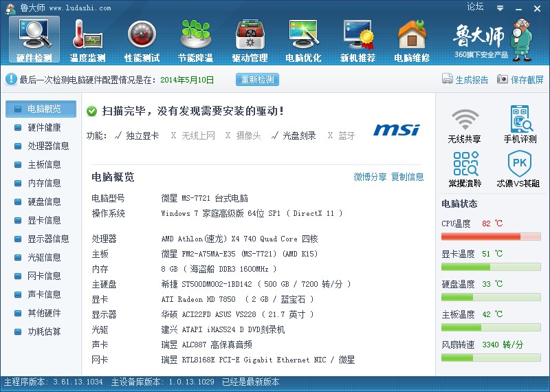
Task: Click the 生成报告 text link
Action: pyautogui.click(x=472, y=80)
